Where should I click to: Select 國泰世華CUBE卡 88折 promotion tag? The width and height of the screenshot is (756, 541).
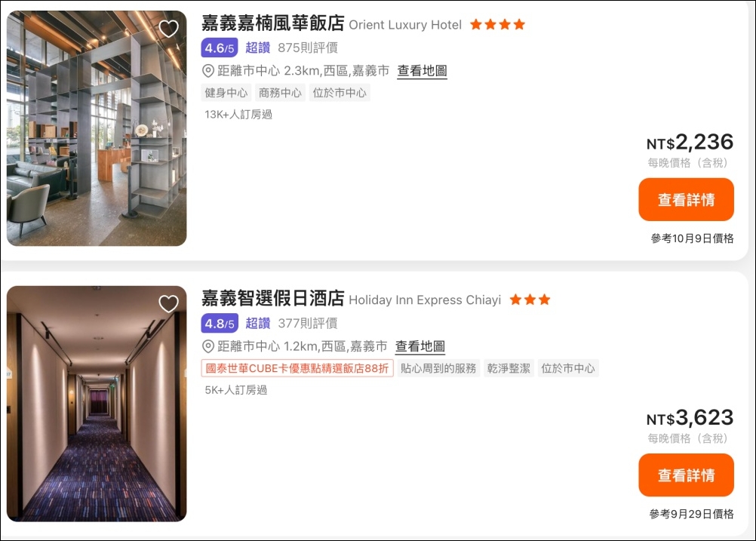[x=297, y=368]
